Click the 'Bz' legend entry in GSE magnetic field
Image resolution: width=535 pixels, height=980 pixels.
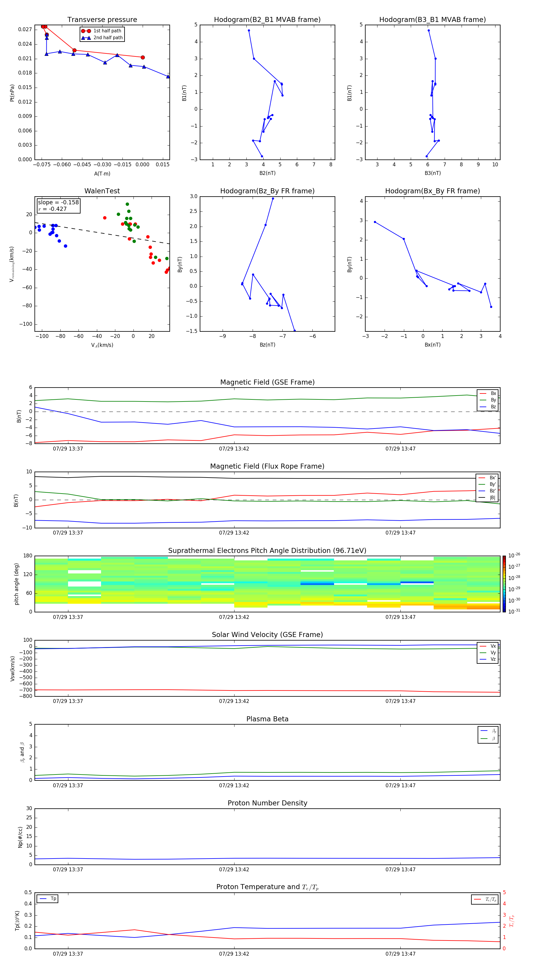488,407
